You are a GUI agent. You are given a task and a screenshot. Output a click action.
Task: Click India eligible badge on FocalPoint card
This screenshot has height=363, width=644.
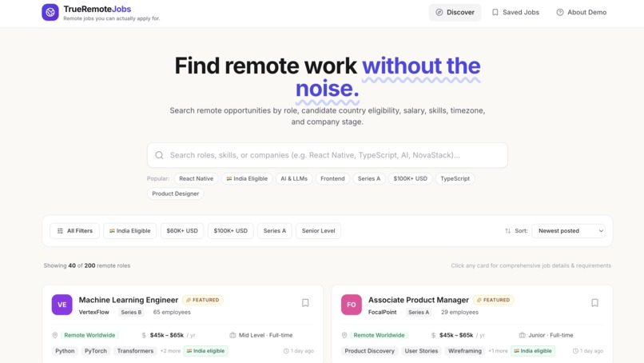[x=533, y=351]
